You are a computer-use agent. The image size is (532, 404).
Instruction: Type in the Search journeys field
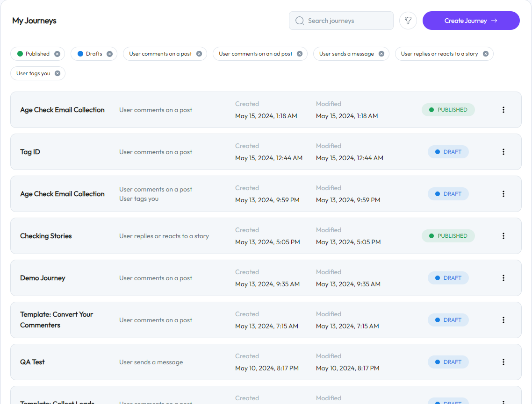[346, 21]
